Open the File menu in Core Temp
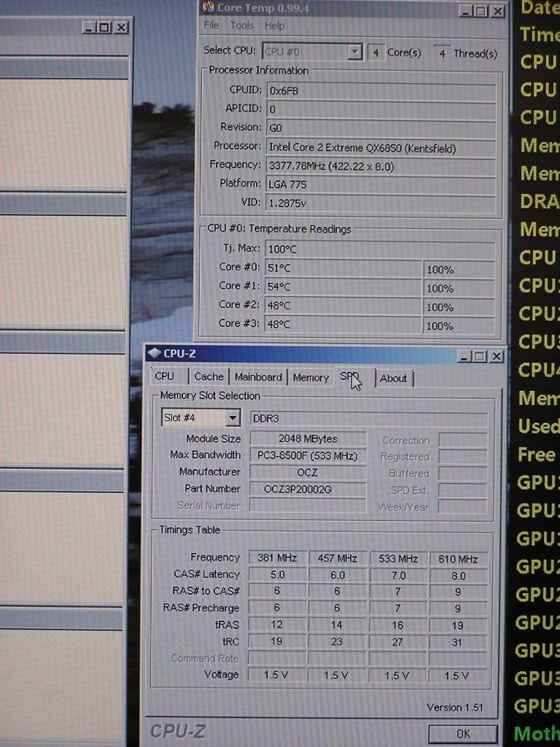Screen dimensions: 560x747 (211, 26)
